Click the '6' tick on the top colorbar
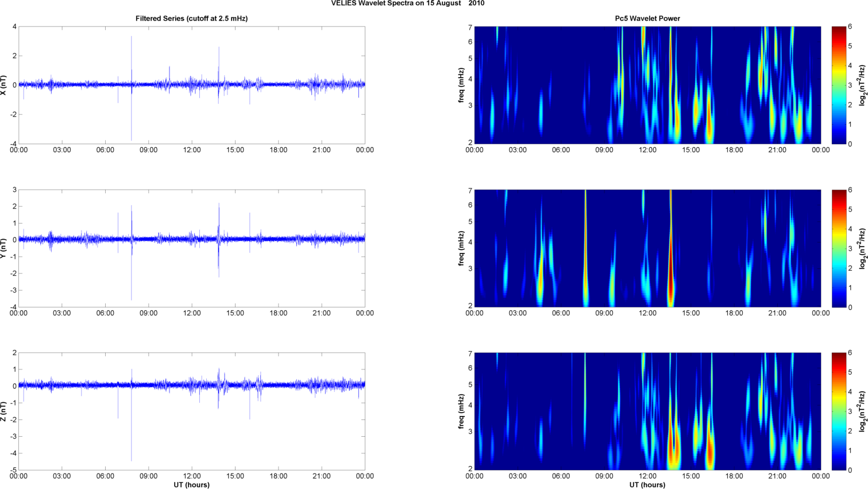 850,26
